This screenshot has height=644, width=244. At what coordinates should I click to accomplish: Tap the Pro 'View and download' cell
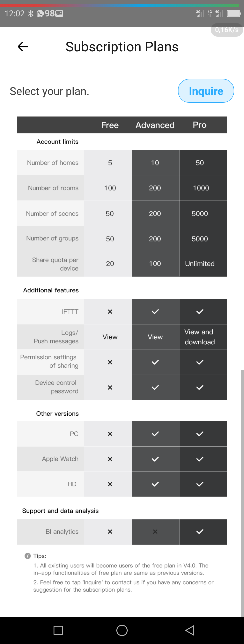(x=200, y=337)
